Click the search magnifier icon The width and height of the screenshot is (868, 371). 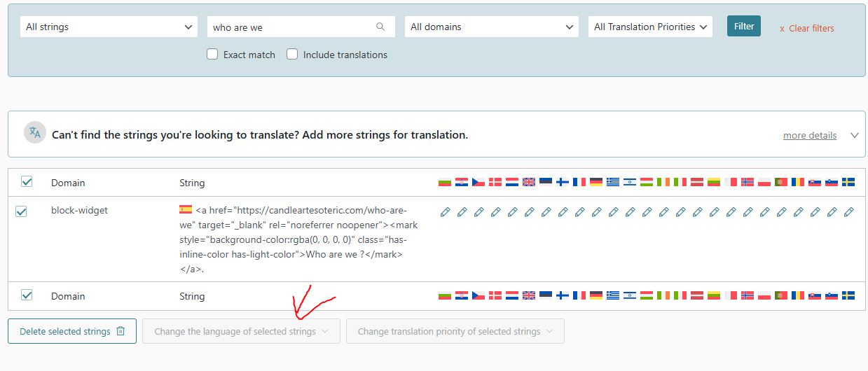pos(380,27)
